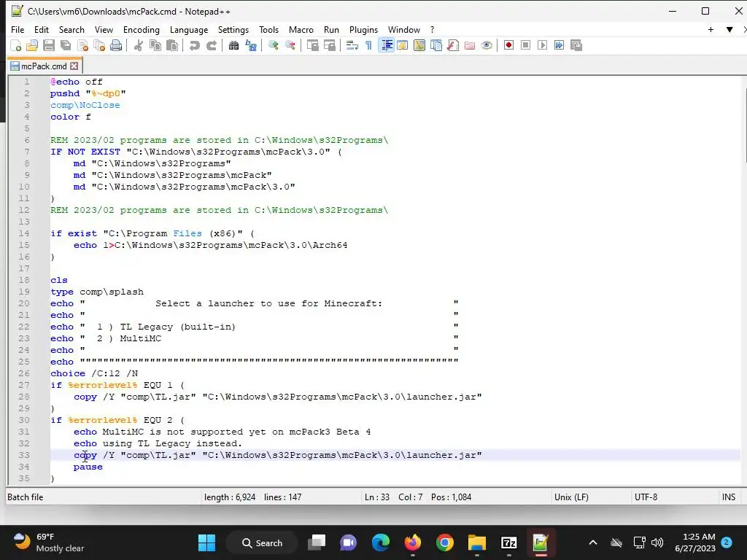Screen dimensions: 747x560
Task: Click the Close file toolbar icon
Action: [83, 45]
